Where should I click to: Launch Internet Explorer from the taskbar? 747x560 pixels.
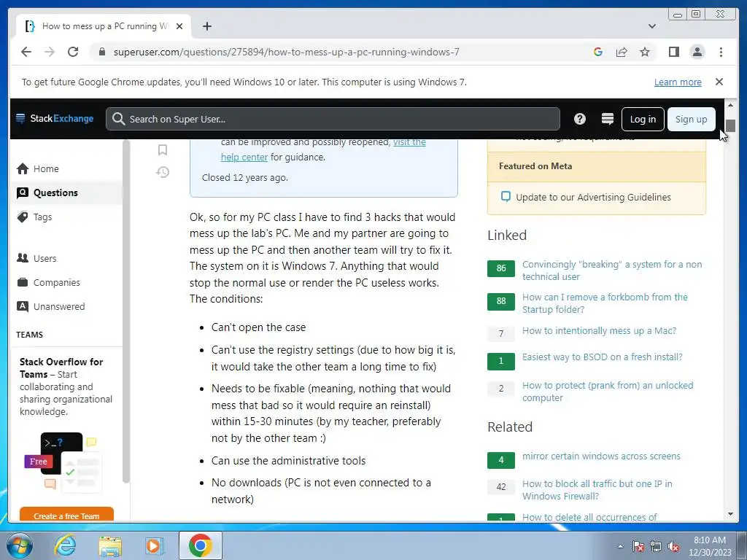tap(65, 545)
